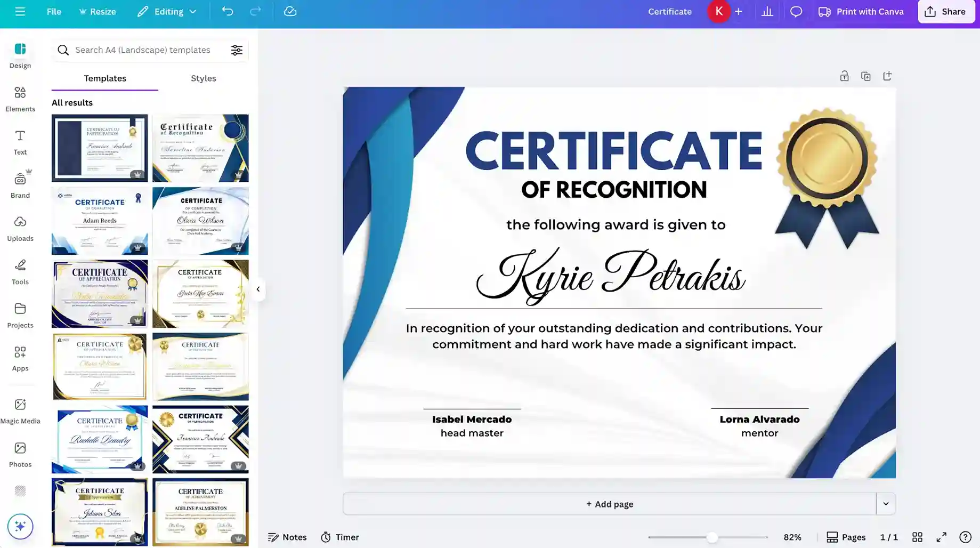Select the Olivia Wilson certificate template
Image resolution: width=980 pixels, height=548 pixels.
point(200,221)
